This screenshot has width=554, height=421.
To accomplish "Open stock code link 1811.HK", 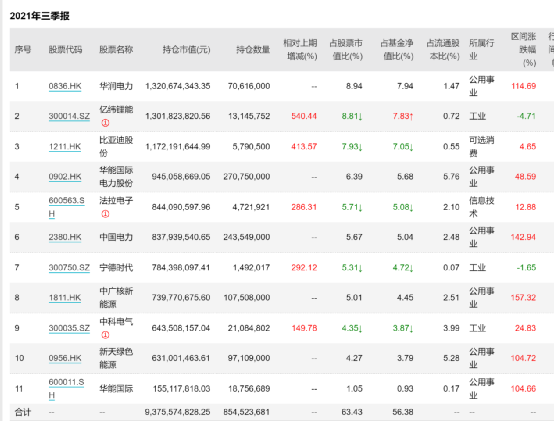I will click(x=65, y=298).
